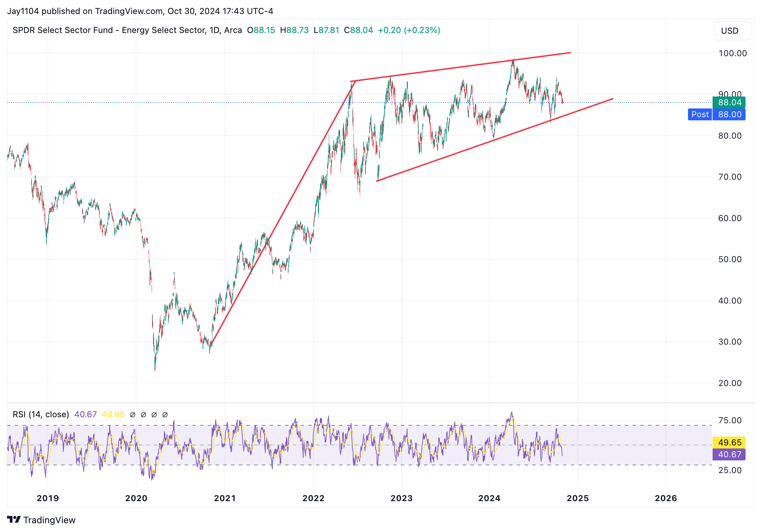This screenshot has width=761, height=532.
Task: Click the TradingView logo at bottom left
Action: click(41, 520)
